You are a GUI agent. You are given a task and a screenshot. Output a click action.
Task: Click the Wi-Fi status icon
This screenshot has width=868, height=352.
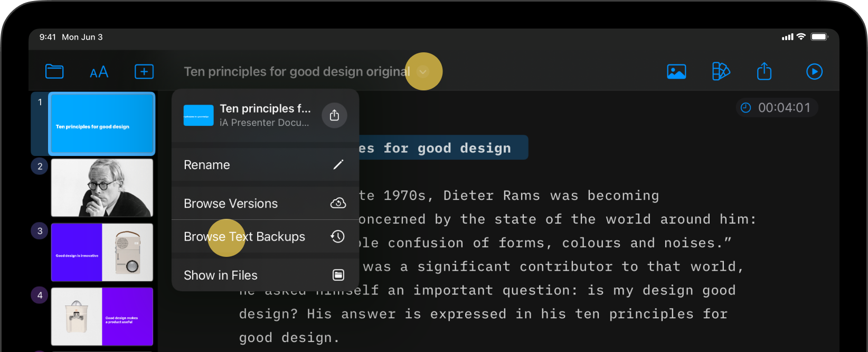point(801,36)
